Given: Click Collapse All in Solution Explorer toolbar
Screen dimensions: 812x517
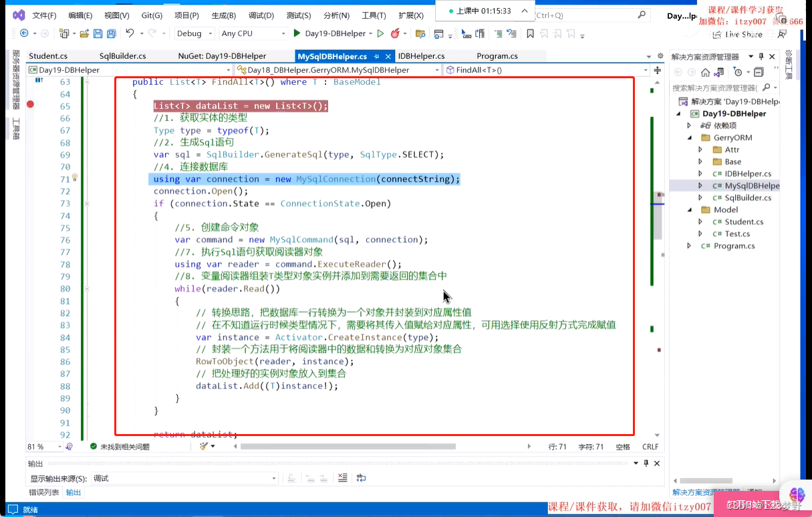Looking at the screenshot, I should (x=759, y=72).
